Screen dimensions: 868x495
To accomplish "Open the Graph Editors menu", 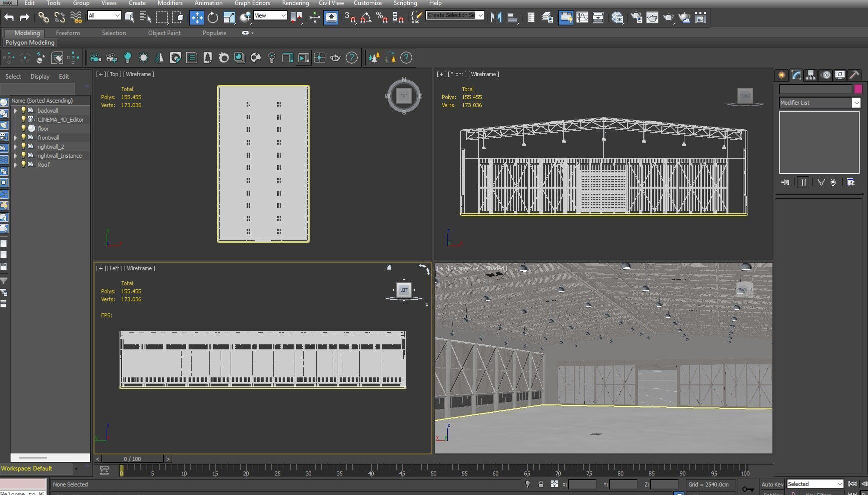I will coord(252,3).
